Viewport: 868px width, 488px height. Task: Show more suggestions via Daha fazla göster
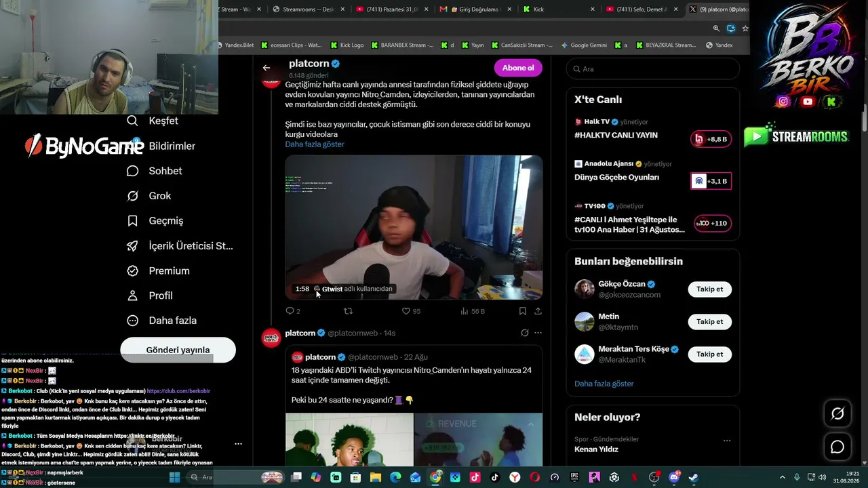coord(604,384)
